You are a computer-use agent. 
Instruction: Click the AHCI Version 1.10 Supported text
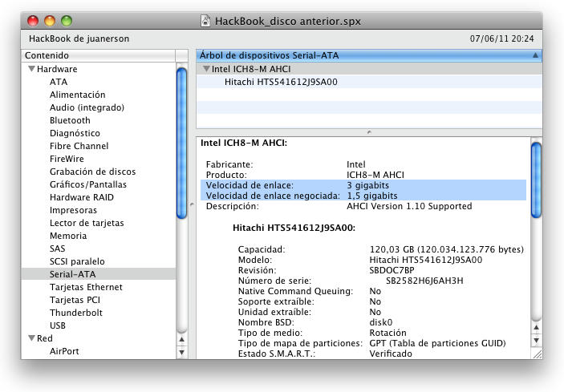tap(409, 206)
